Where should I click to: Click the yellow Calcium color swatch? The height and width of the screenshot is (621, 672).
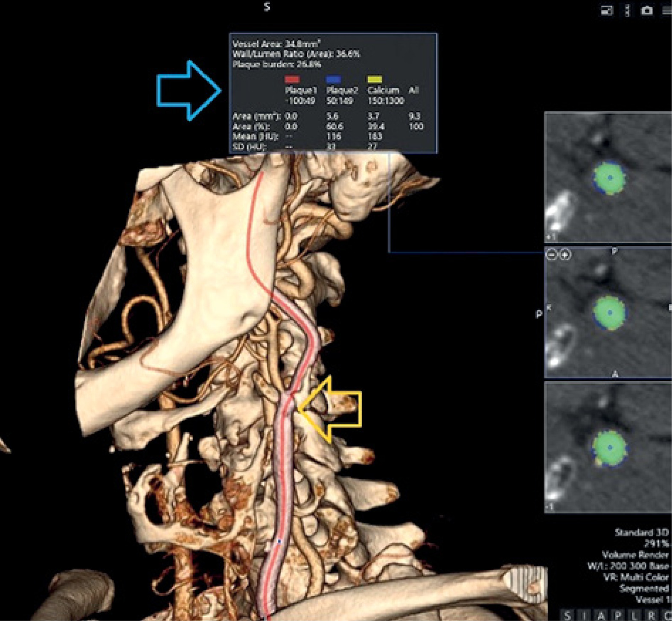pos(374,79)
